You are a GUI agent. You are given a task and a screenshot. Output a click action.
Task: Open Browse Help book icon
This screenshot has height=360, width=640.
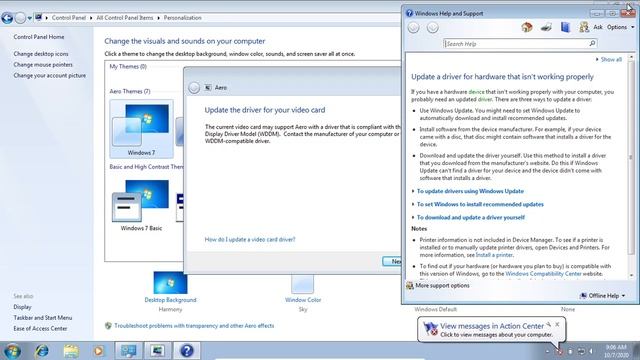pos(565,27)
